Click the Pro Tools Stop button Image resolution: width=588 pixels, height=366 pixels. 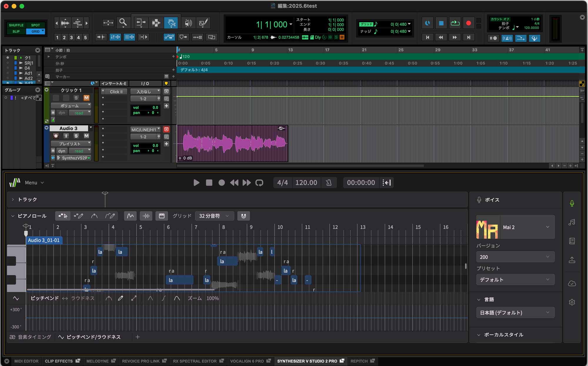coord(441,23)
